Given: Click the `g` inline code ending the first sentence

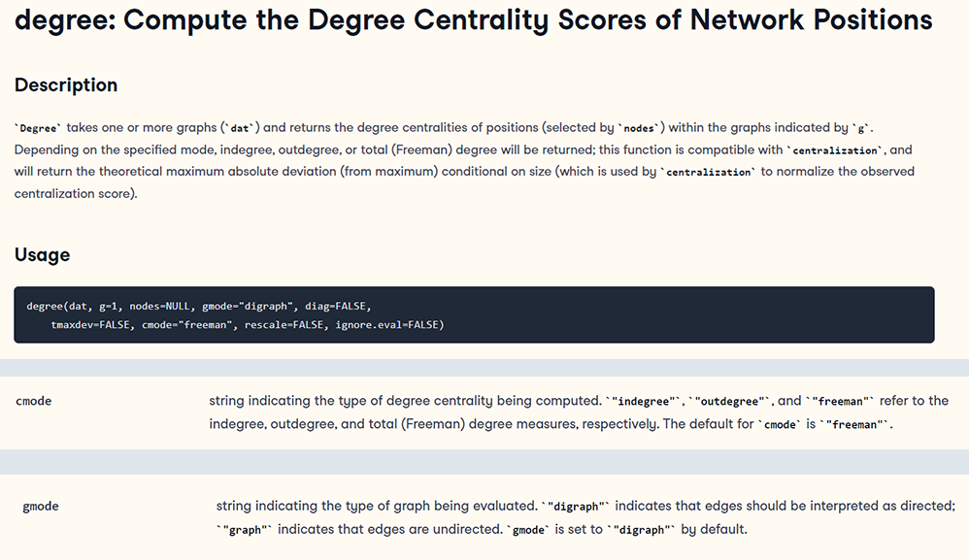Looking at the screenshot, I should click(860, 128).
